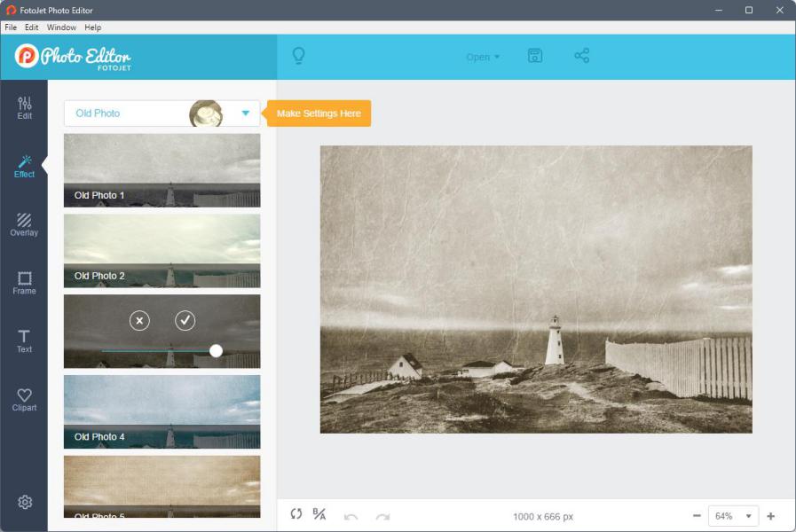
Task: Select the Old Photo 4 effect thumbnail
Action: click(162, 411)
